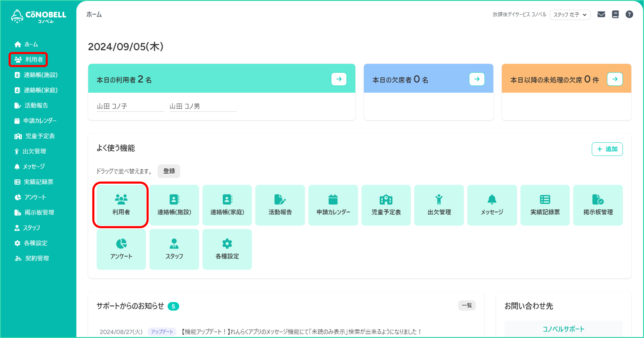Open the 実績記録票 shortcut tile
644x338 pixels.
point(545,205)
